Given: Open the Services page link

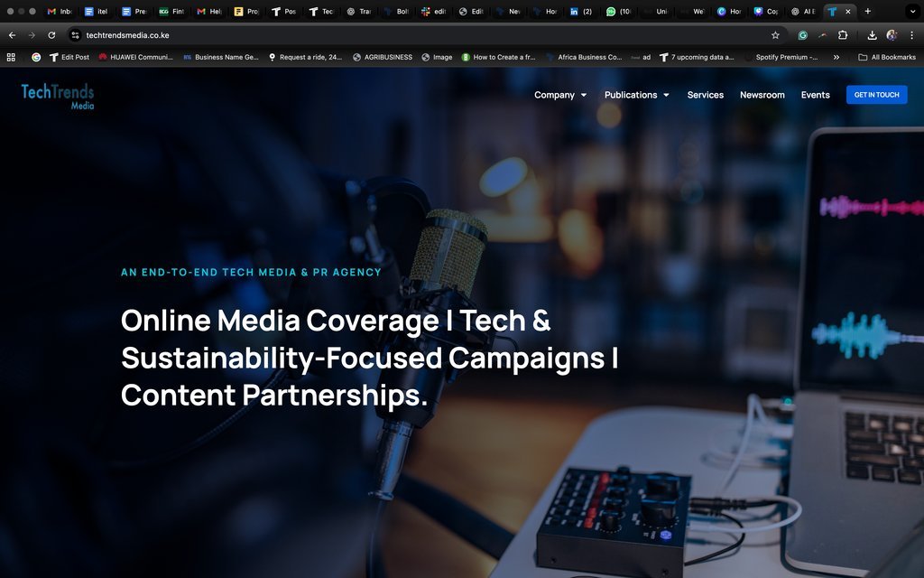Looking at the screenshot, I should [706, 95].
